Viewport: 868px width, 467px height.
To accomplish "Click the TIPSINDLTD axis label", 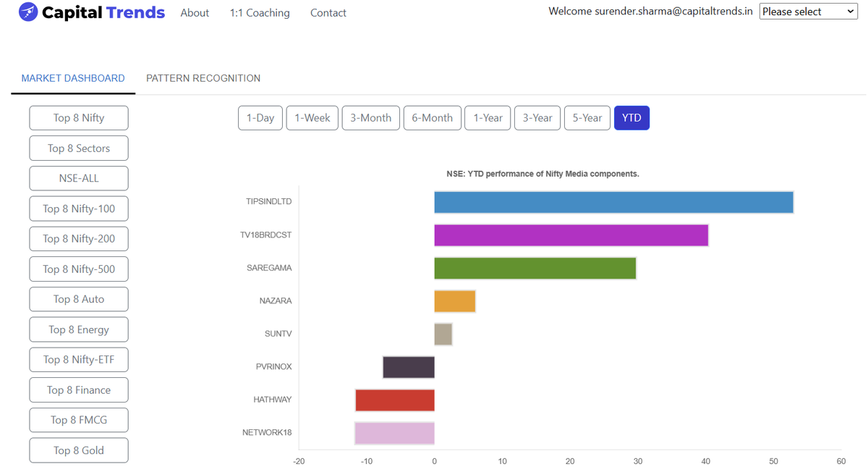I will click(269, 201).
